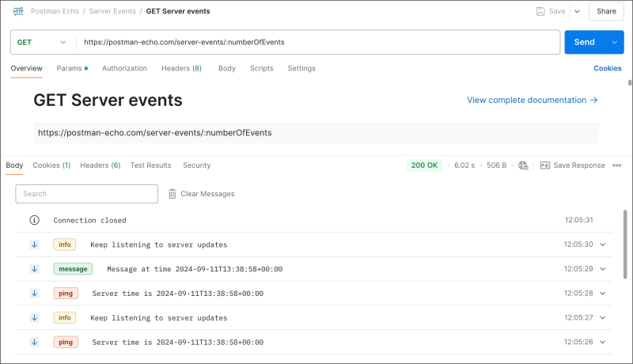The height and width of the screenshot is (364, 633).
Task: Go to Server Events breadcrumb
Action: pyautogui.click(x=112, y=11)
